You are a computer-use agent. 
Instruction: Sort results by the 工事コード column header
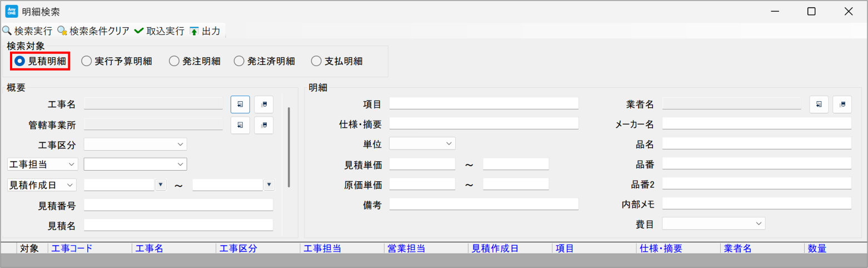[x=72, y=249]
